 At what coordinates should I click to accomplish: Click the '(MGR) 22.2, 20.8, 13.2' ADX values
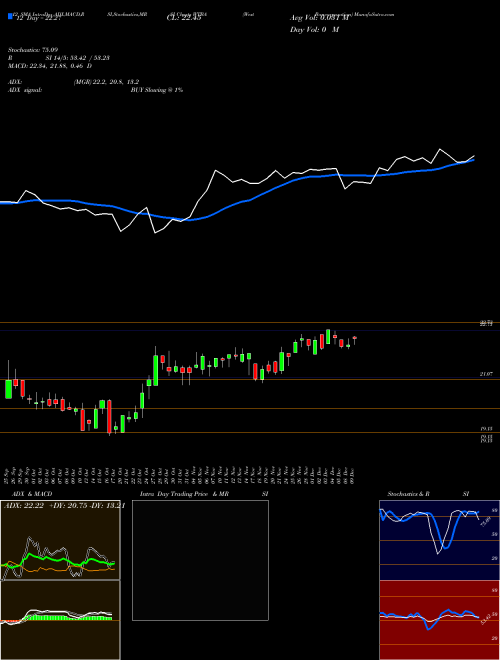(x=106, y=82)
